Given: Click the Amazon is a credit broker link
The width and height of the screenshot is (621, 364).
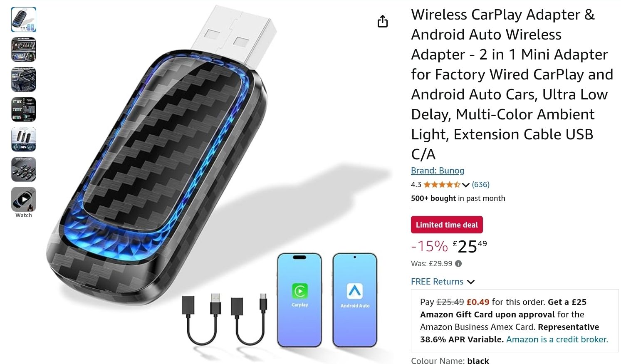Looking at the screenshot, I should [557, 339].
